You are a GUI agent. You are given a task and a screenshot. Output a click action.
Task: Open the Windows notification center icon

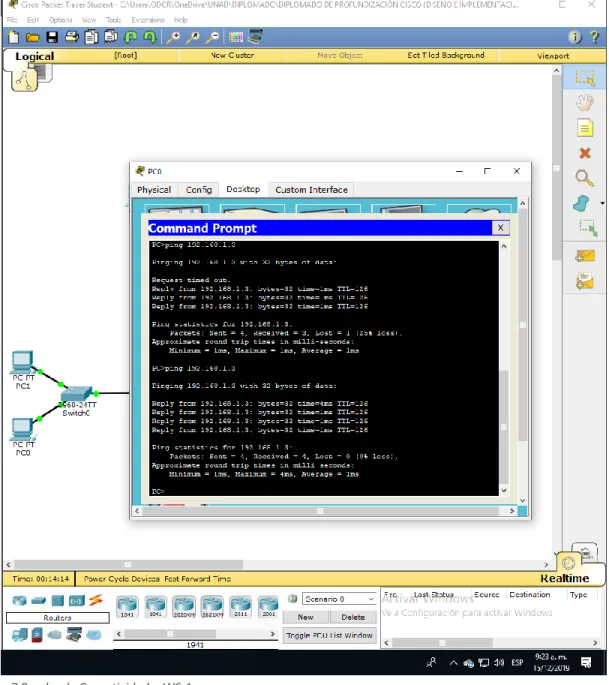(586, 663)
